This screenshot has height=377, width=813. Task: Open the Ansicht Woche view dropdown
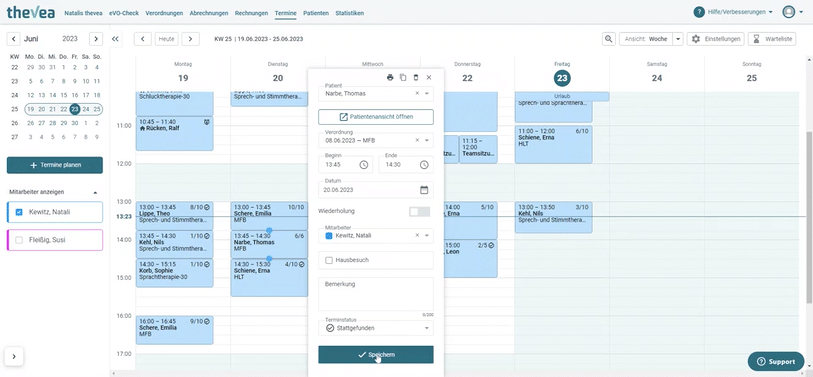(678, 39)
